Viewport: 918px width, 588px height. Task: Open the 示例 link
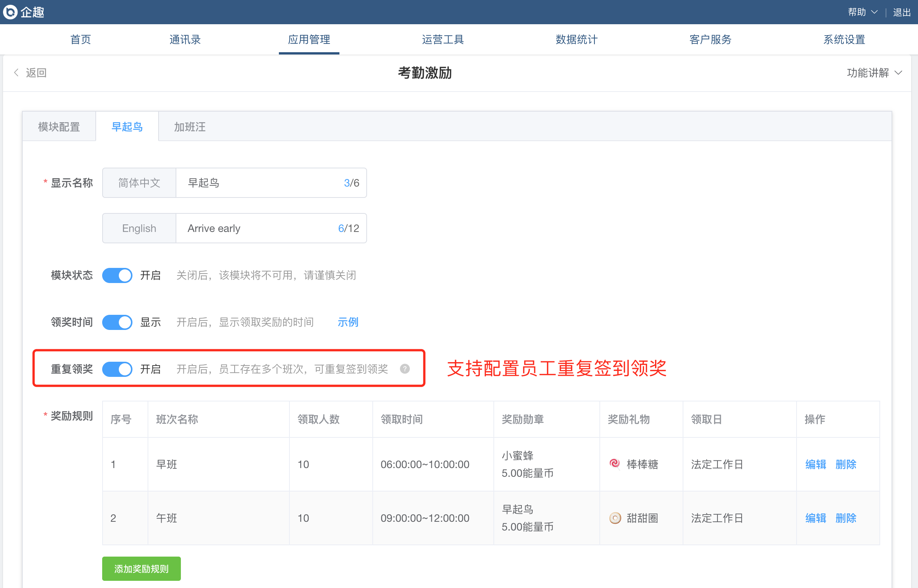click(347, 322)
